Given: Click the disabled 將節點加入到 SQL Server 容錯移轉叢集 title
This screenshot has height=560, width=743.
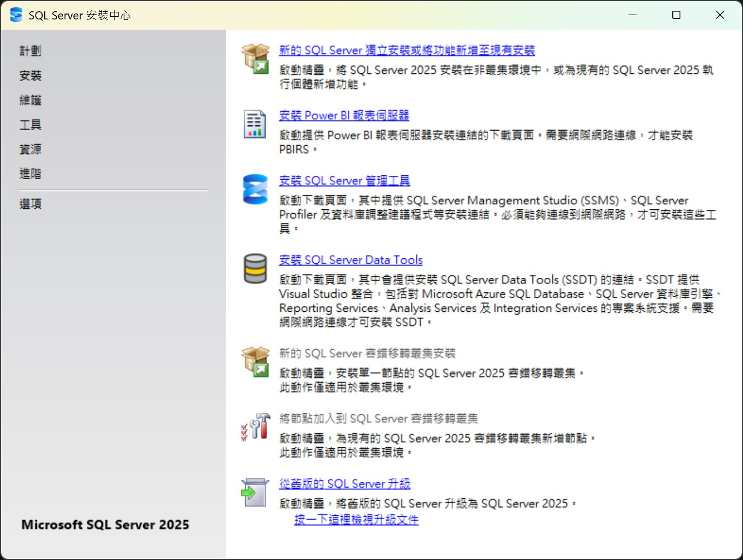Looking at the screenshot, I should click(379, 419).
